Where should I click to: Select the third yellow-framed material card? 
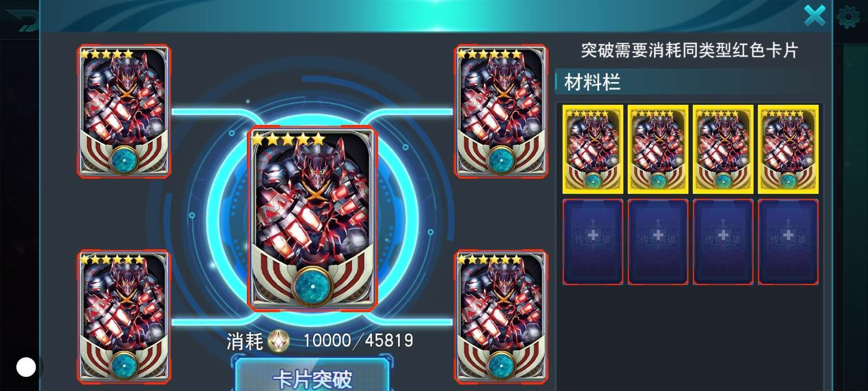[723, 149]
